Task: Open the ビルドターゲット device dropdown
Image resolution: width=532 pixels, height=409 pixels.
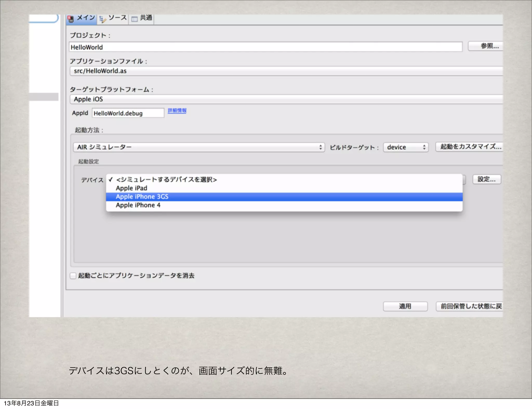Action: [x=406, y=147]
